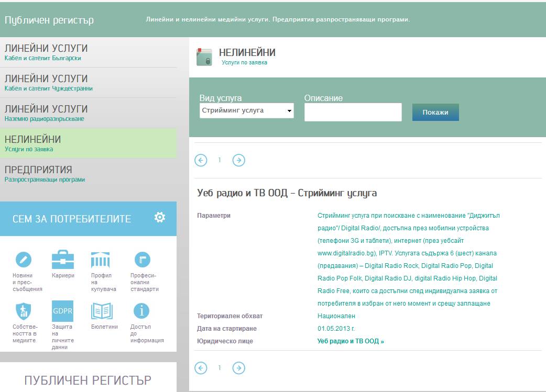Click page number 1 in top pagination
Screen dimensions: 546x392
point(220,160)
